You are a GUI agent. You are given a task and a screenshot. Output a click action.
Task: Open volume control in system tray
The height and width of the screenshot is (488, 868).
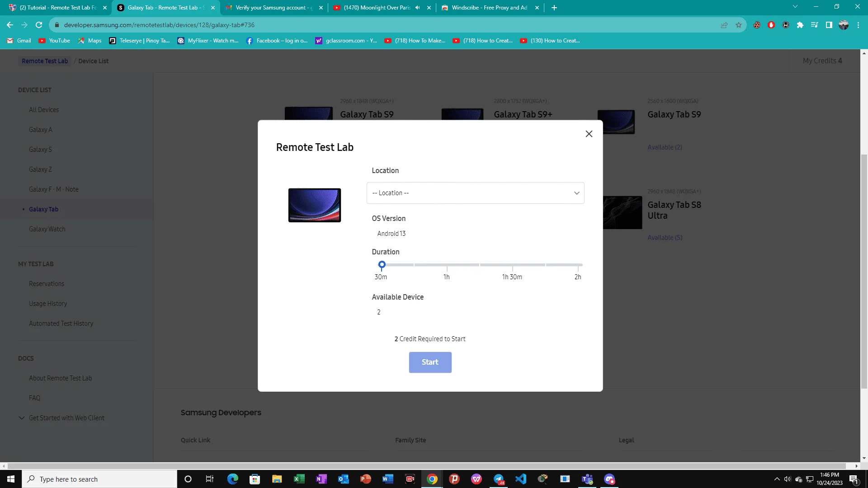pyautogui.click(x=788, y=479)
